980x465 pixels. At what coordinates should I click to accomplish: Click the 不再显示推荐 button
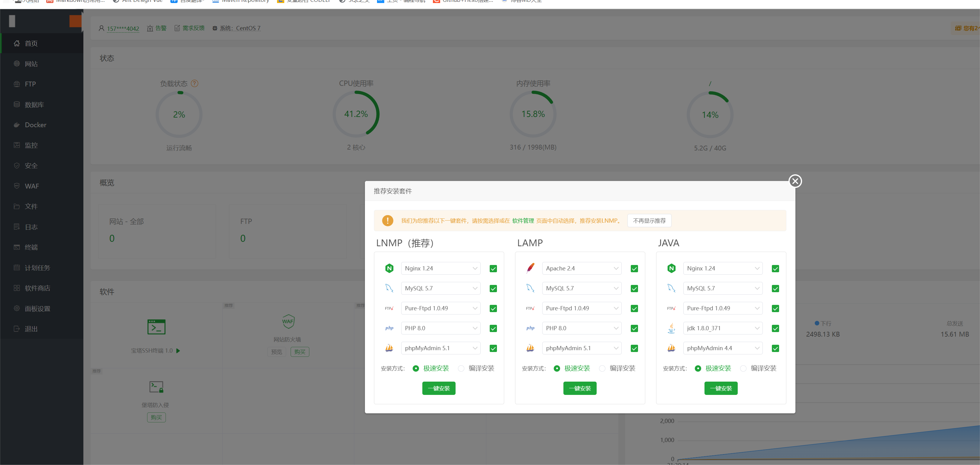point(649,221)
